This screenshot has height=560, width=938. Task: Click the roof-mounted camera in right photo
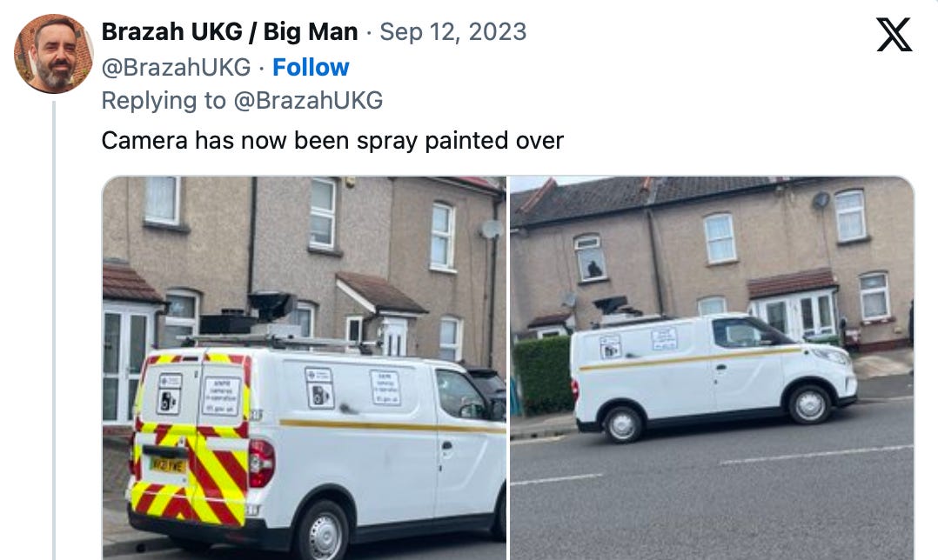click(x=612, y=305)
